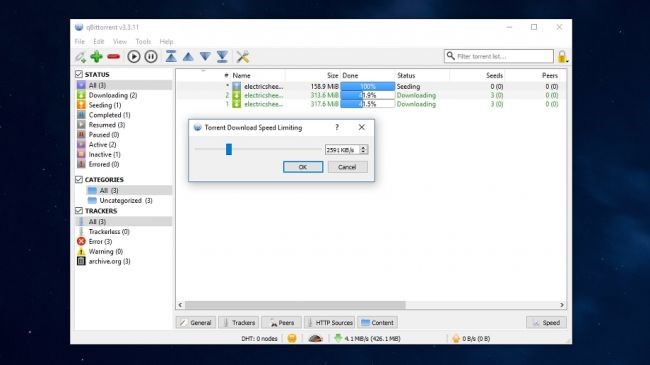Click the lock icon beside the filter box
The image size is (650, 365).
[562, 56]
